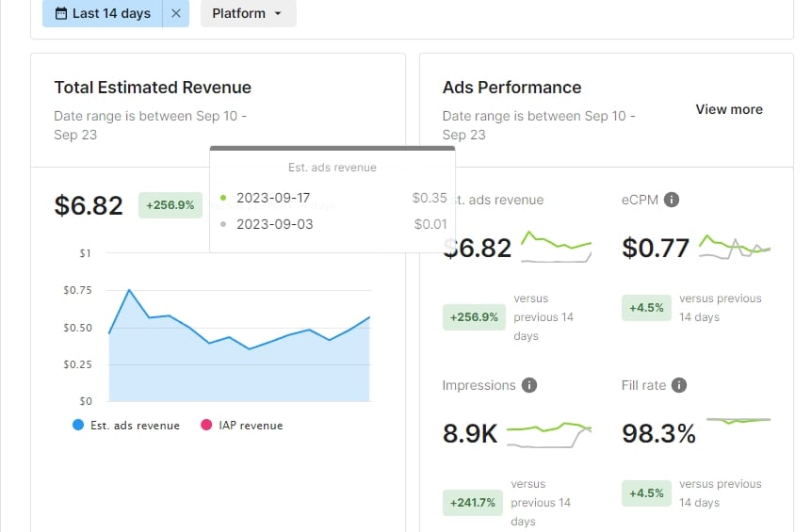Open View more in Ads Performance
This screenshot has width=811, height=532.
tap(729, 109)
